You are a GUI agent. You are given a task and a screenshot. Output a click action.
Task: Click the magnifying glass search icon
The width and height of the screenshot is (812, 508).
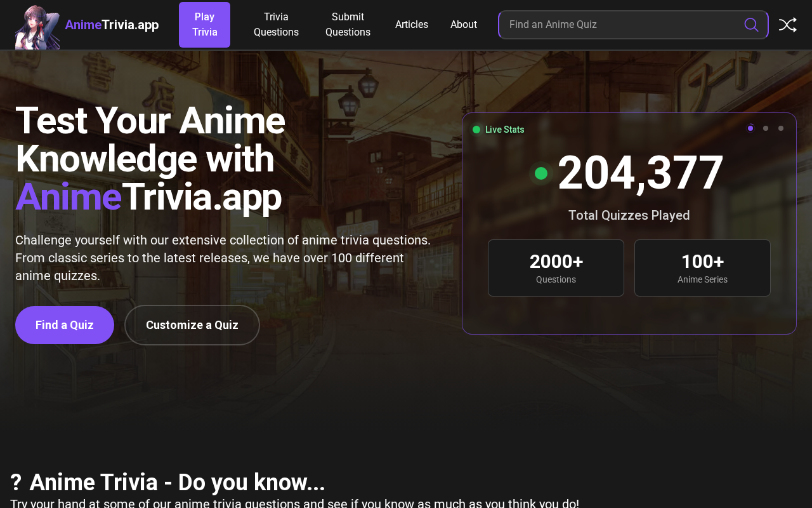coord(751,25)
